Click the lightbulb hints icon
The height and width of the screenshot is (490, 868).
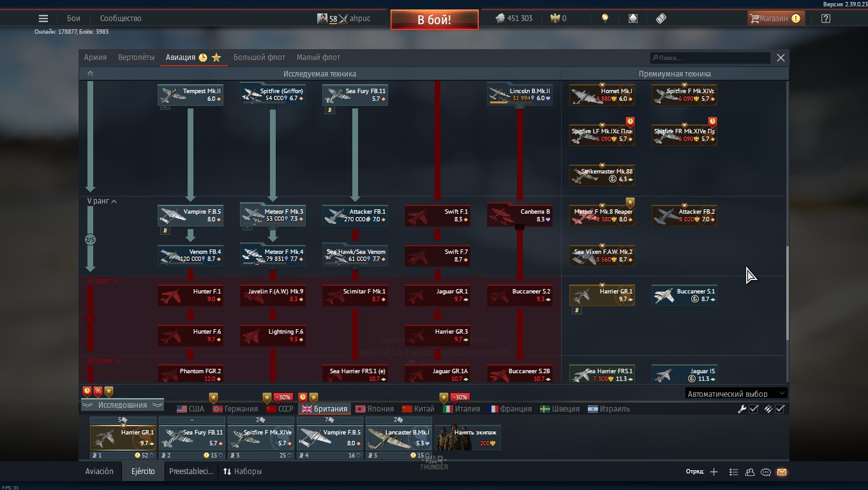click(x=605, y=19)
